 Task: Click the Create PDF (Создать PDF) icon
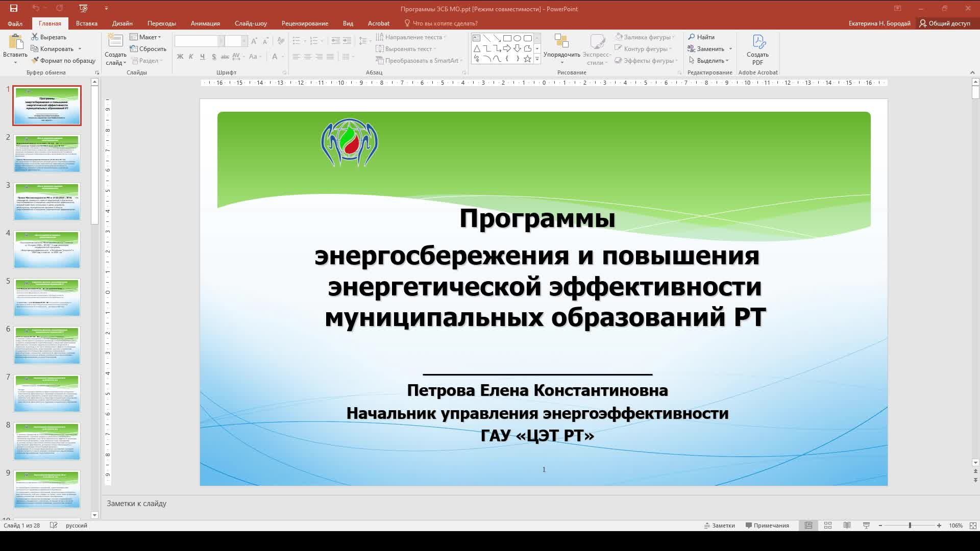[757, 43]
